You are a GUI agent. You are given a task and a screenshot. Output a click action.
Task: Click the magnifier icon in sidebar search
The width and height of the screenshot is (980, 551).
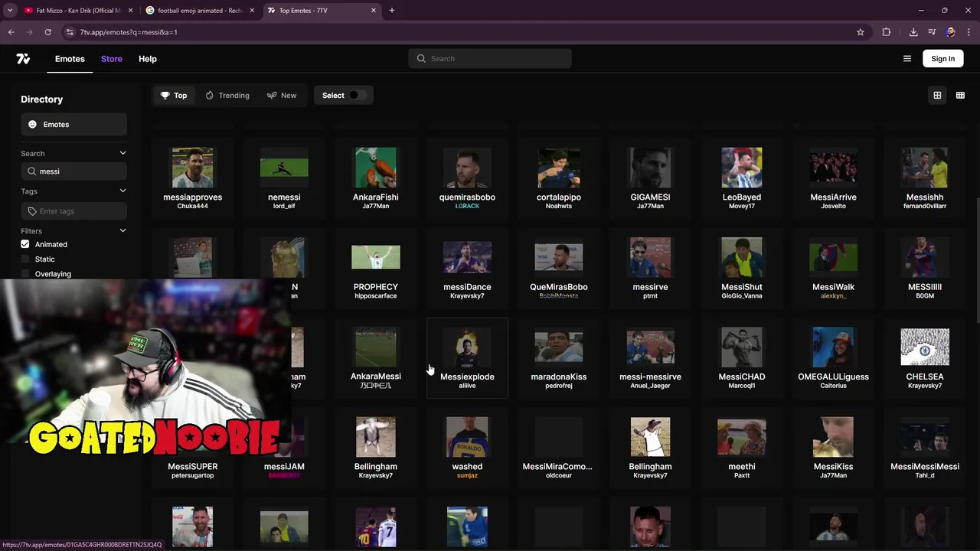click(31, 171)
